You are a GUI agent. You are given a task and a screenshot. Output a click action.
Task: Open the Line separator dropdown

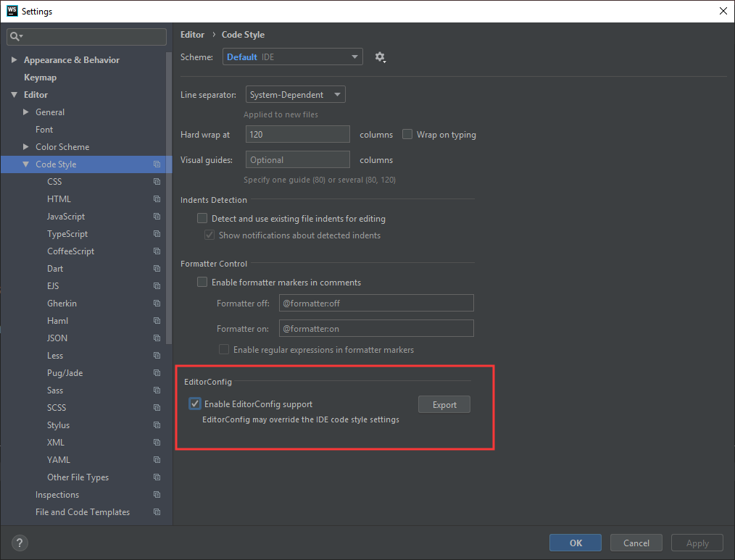coord(295,95)
